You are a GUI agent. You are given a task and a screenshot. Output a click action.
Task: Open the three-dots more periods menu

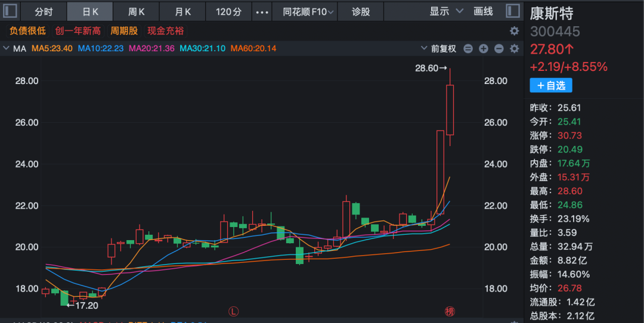(x=261, y=11)
